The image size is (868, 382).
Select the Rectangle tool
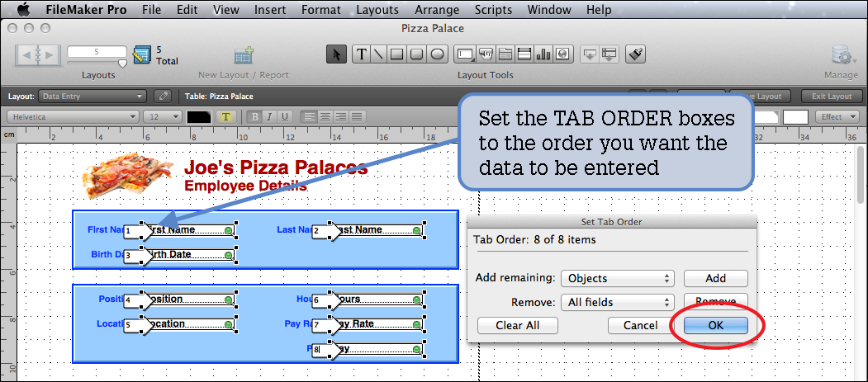396,54
